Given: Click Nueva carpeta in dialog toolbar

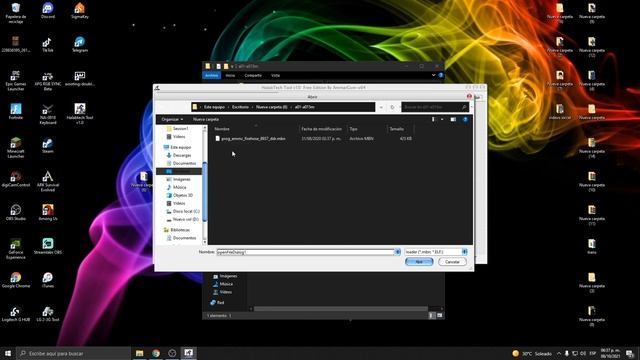Looking at the screenshot, I should coord(206,119).
